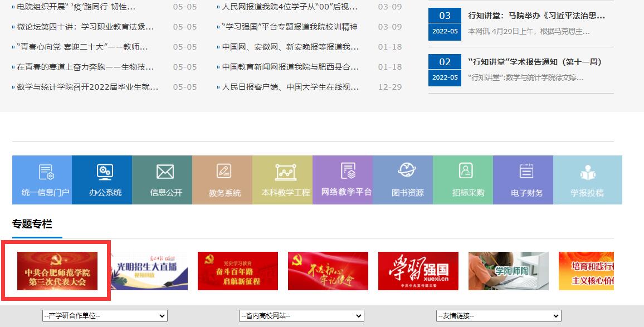Click the 光明招生大直播 banner
Image resolution: width=644 pixels, height=327 pixels.
[x=148, y=271]
